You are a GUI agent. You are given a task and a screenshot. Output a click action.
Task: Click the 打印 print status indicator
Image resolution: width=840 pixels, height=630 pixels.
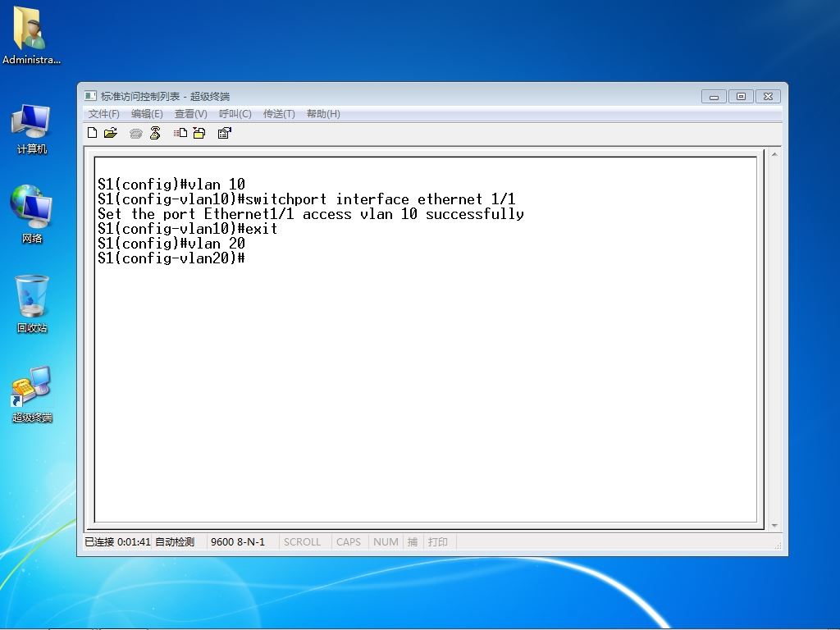[x=438, y=541]
